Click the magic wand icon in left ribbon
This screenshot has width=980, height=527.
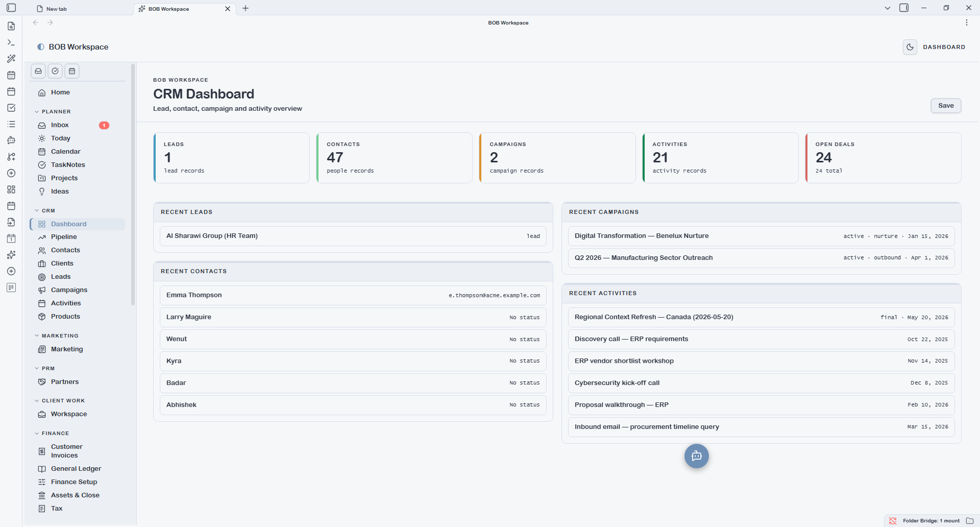(11, 59)
